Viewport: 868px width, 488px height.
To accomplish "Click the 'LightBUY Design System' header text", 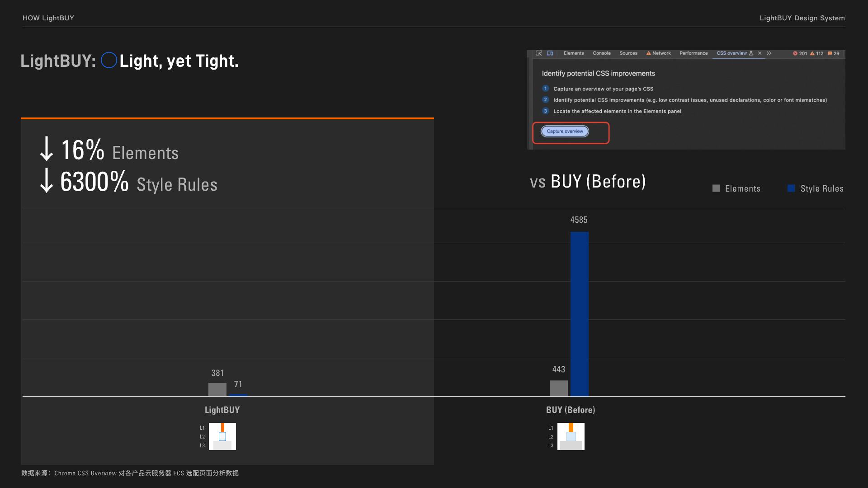I will tap(802, 18).
